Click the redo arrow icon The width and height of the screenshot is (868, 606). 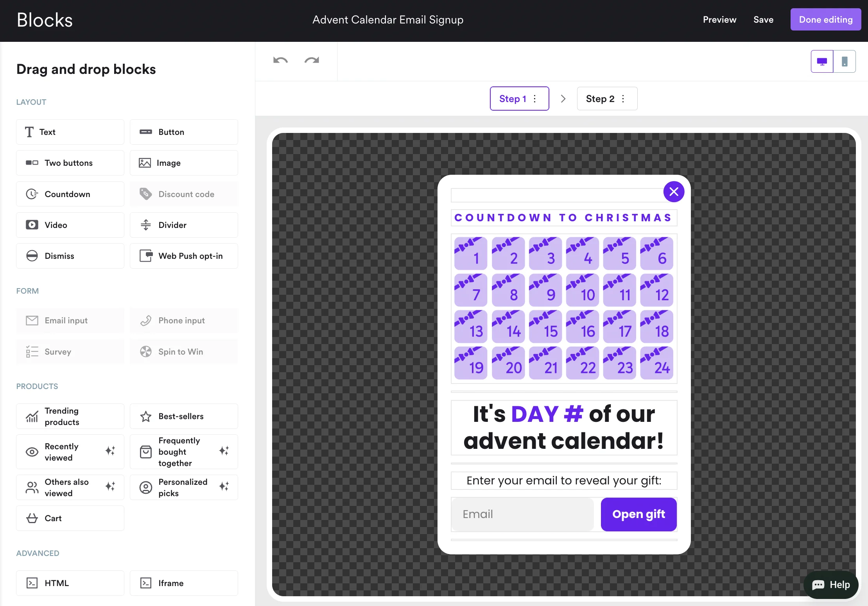[312, 61]
